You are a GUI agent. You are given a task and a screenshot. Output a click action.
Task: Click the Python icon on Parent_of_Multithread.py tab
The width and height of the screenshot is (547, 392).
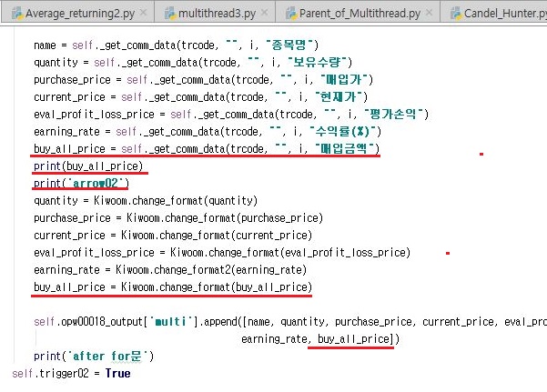click(x=291, y=14)
